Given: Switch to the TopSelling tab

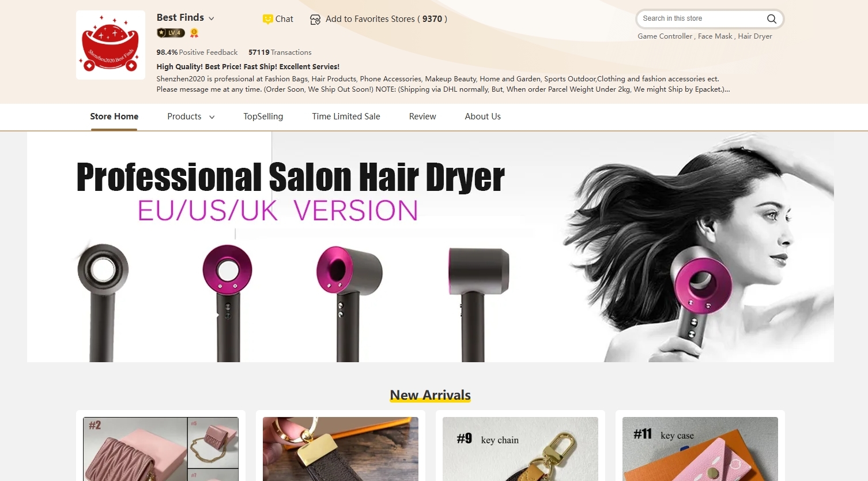Looking at the screenshot, I should (x=263, y=117).
